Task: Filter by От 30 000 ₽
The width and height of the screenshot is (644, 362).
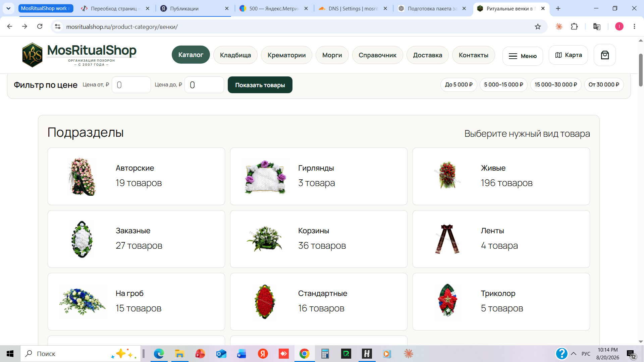Action: coord(604,84)
